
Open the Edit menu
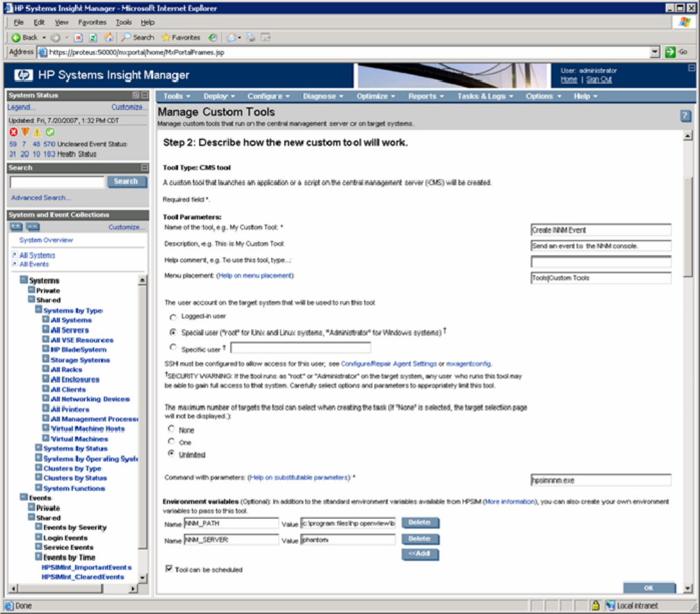(39, 22)
